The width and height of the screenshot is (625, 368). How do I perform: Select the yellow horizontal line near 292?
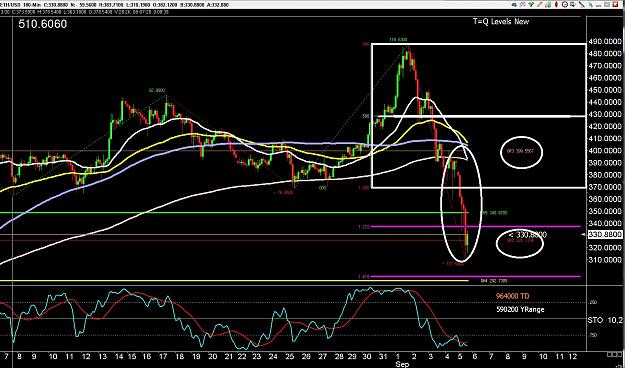click(x=234, y=281)
